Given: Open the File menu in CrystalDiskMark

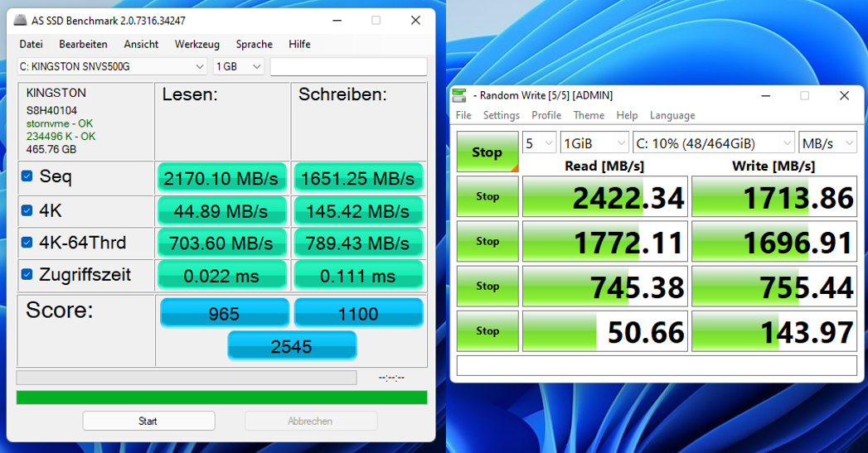Looking at the screenshot, I should click(463, 115).
